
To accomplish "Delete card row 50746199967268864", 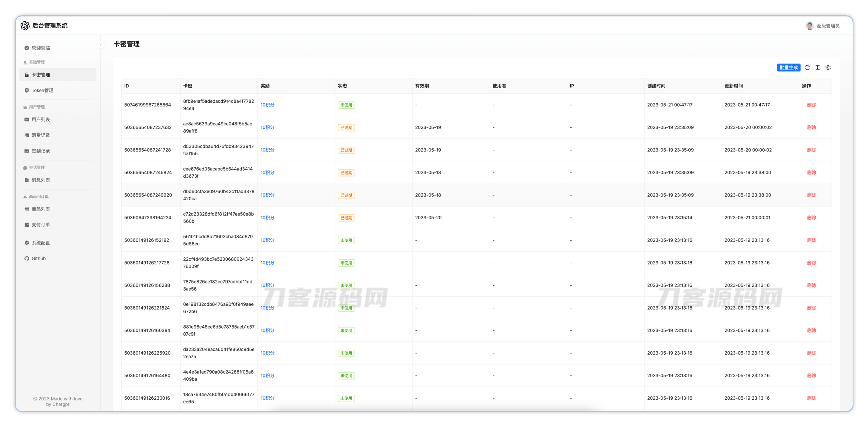I will click(x=811, y=105).
